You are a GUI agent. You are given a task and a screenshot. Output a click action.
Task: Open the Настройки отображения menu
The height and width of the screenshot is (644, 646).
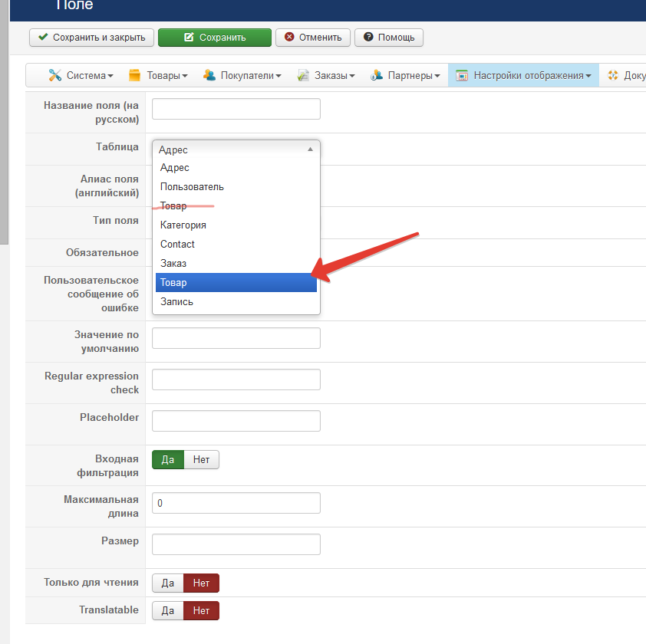point(524,75)
